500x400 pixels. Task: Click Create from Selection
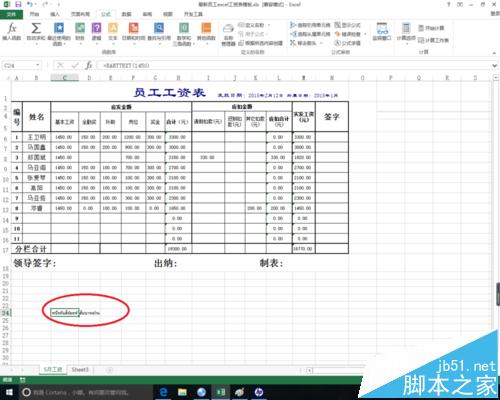pos(261,43)
